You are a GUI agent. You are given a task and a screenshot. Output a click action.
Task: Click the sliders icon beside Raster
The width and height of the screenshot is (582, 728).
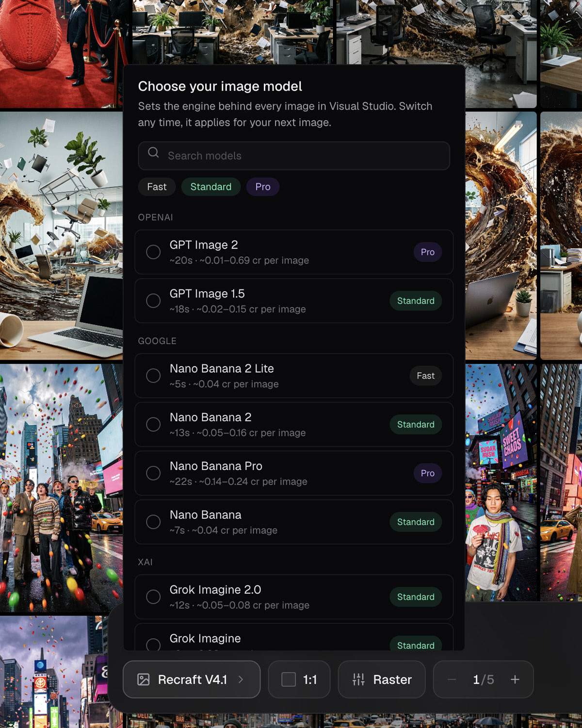pyautogui.click(x=358, y=679)
